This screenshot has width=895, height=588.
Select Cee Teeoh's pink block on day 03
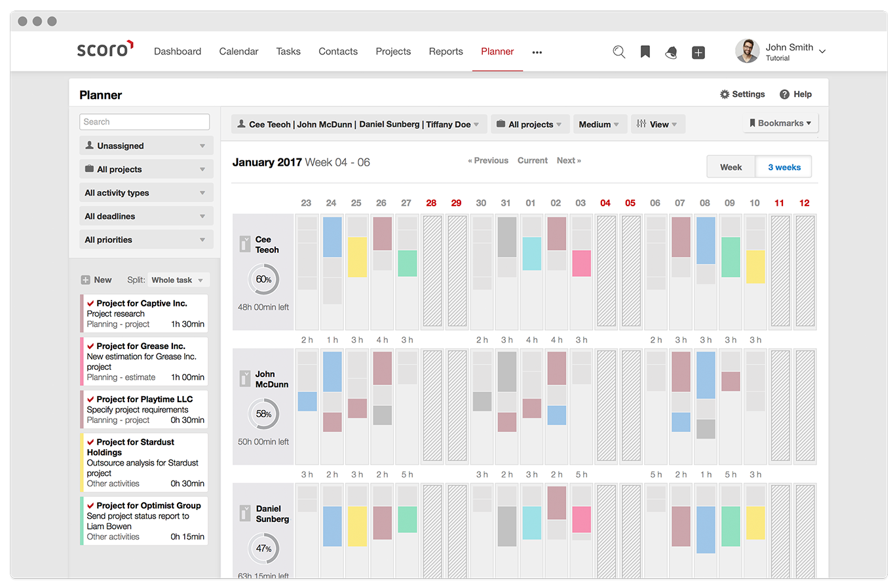(581, 263)
